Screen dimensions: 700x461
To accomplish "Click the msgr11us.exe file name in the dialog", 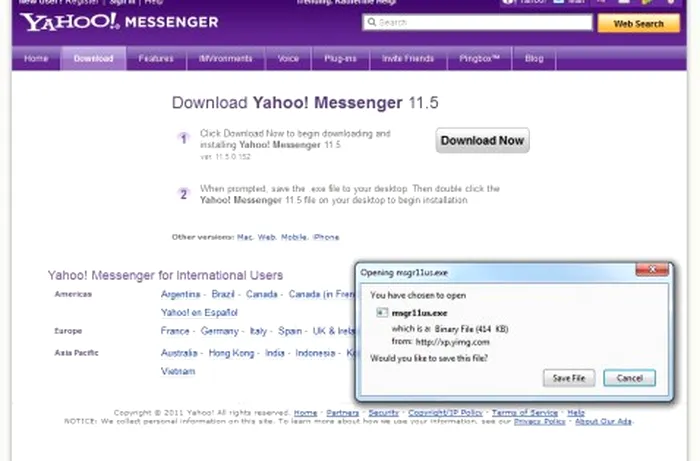I will 419,313.
